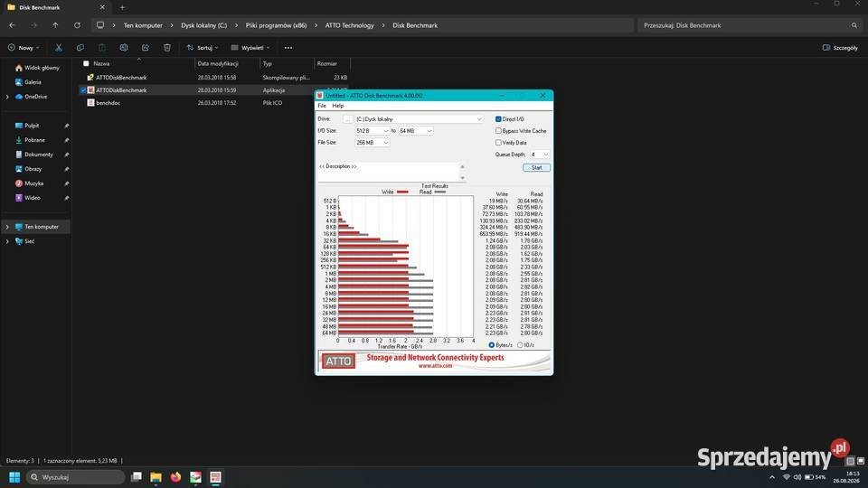Click the Wi-Fi icon in system tray
The image size is (868, 488).
point(787,477)
